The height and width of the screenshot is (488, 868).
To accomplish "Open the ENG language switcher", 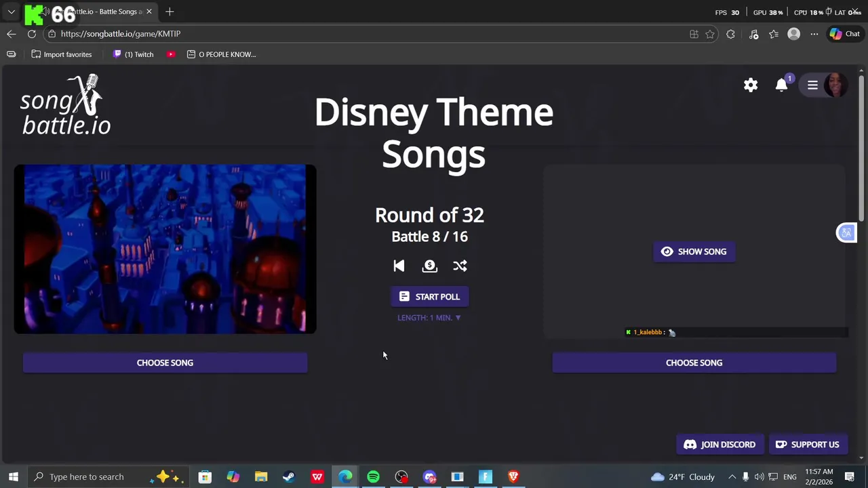I will pyautogui.click(x=790, y=476).
